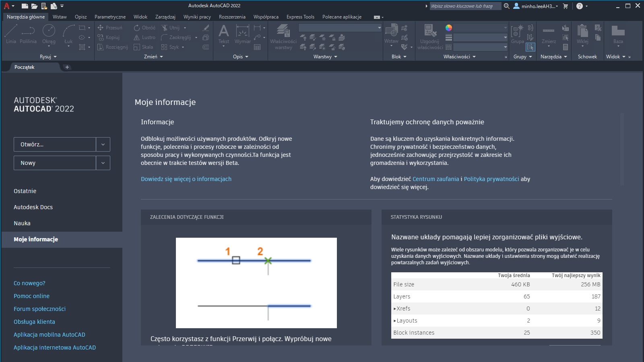644x362 pixels.
Task: Click the Obróć rotate tool
Action: [x=144, y=28]
